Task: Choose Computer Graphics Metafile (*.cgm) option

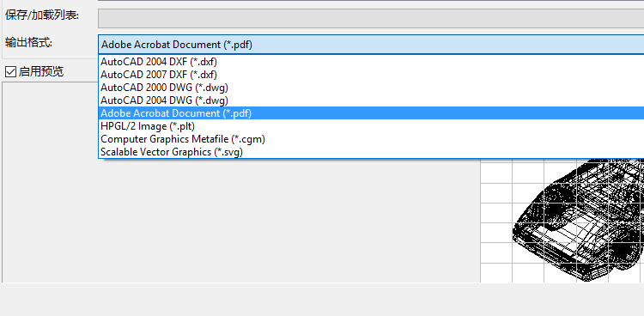Action: [371, 139]
